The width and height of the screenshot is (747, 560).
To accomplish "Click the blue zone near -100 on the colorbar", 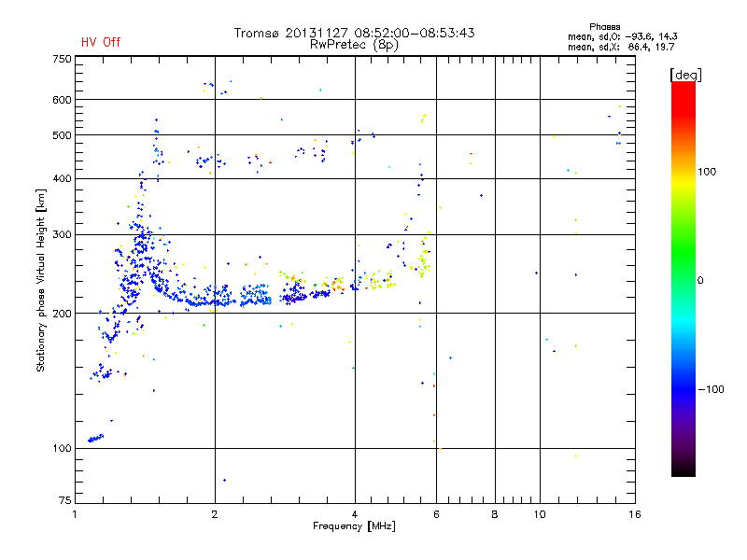I will pyautogui.click(x=684, y=388).
